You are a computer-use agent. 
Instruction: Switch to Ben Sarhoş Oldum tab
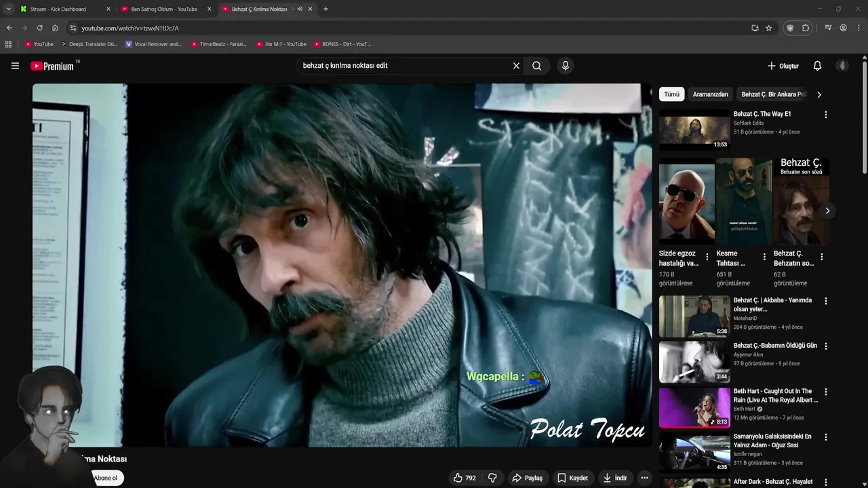click(x=164, y=9)
